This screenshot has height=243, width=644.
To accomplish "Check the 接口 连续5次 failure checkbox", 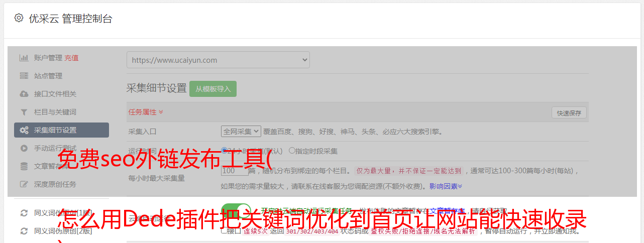I will click(x=224, y=231).
